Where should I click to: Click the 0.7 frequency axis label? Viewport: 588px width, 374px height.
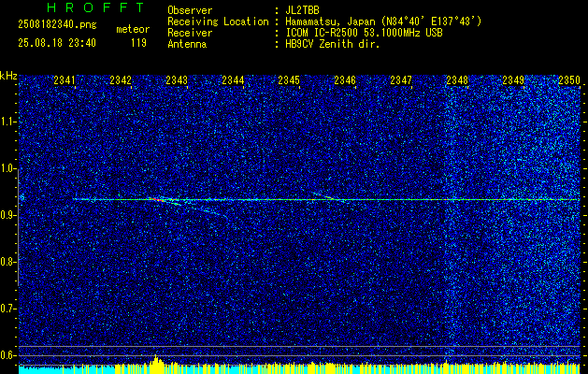pos(8,309)
